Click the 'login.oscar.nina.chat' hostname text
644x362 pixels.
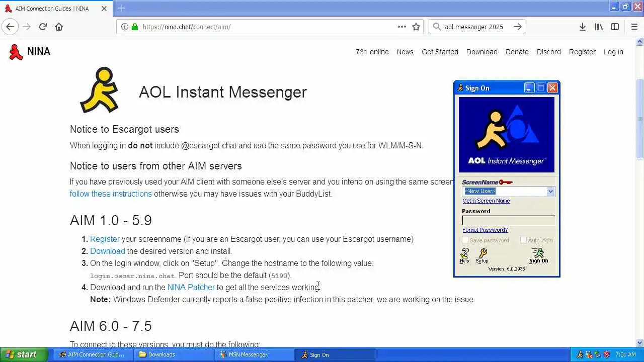(132, 276)
